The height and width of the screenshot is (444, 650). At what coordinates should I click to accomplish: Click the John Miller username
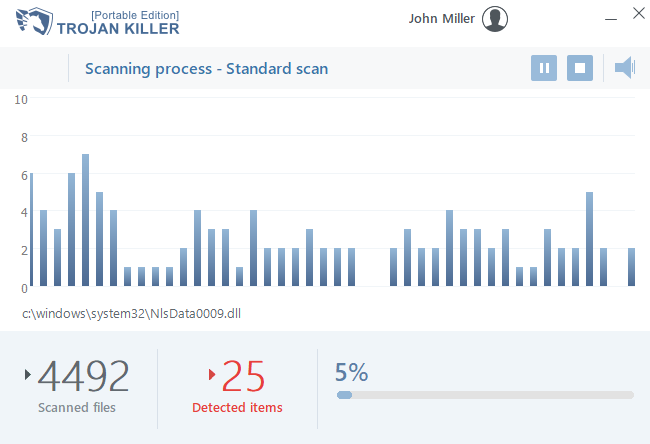[441, 19]
